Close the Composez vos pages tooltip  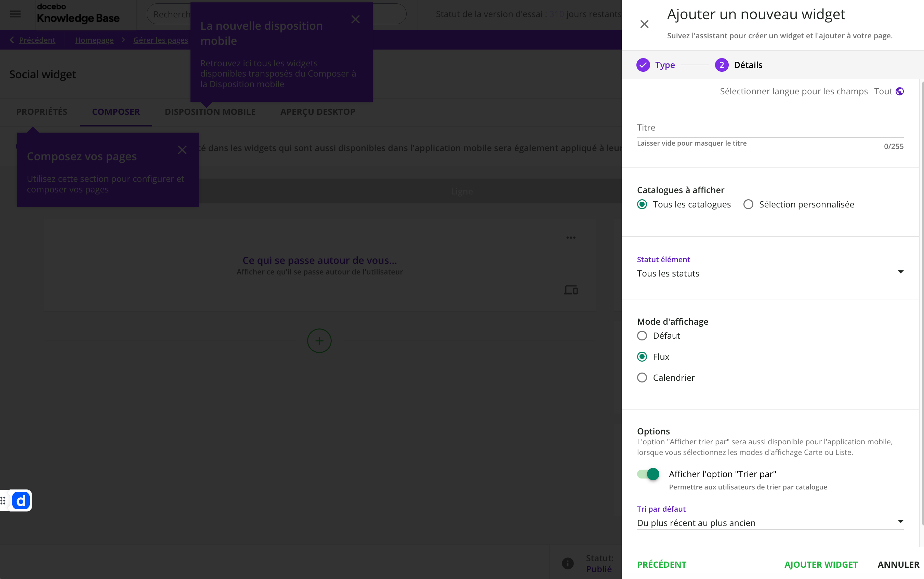click(182, 150)
